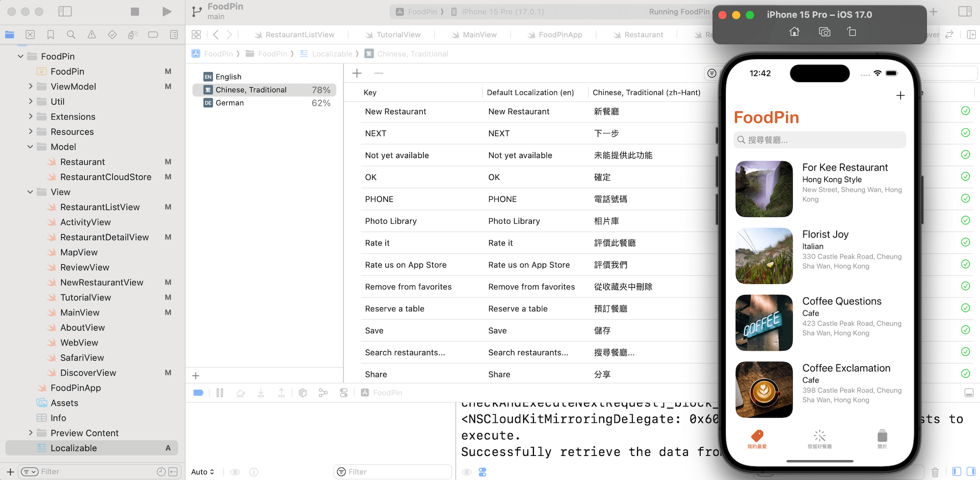This screenshot has width=980, height=480.
Task: Toggle the green checkmark on the New Restaurant row
Action: [965, 111]
